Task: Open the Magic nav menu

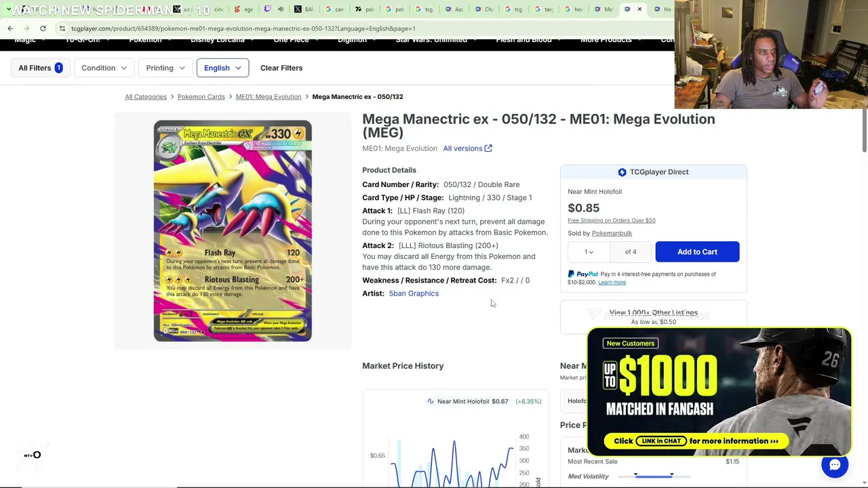Action: [28, 40]
